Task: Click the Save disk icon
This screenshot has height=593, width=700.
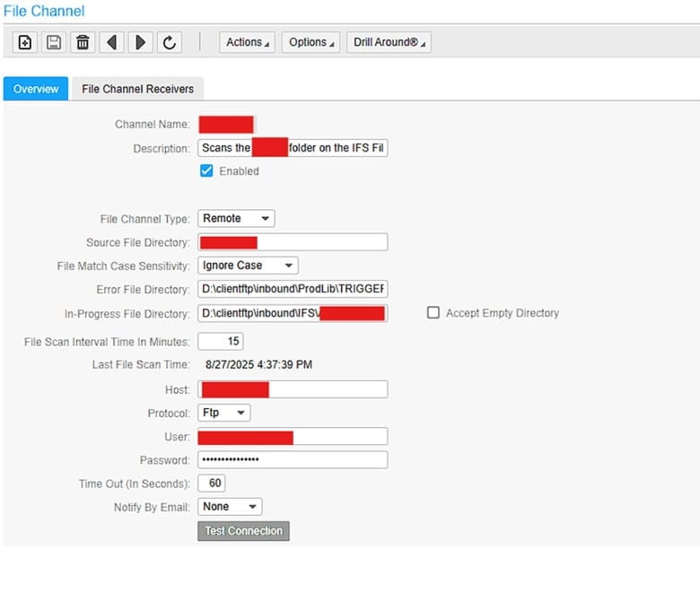Action: (x=54, y=42)
